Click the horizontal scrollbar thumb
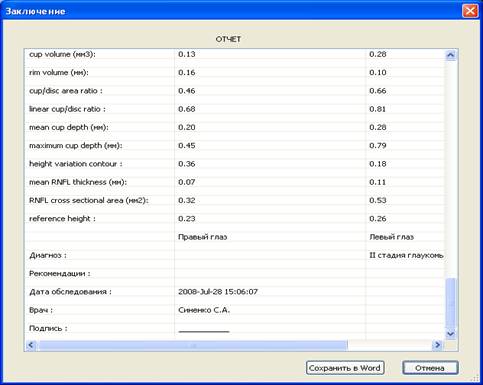 (x=192, y=345)
